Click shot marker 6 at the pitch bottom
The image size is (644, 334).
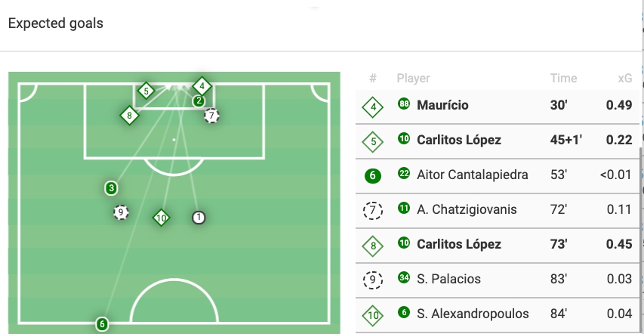pyautogui.click(x=102, y=324)
